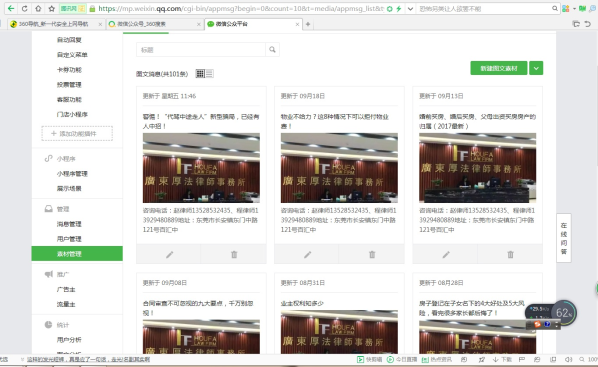
Task: Edit the 09月13日 article with pencil icon
Action: (446, 254)
